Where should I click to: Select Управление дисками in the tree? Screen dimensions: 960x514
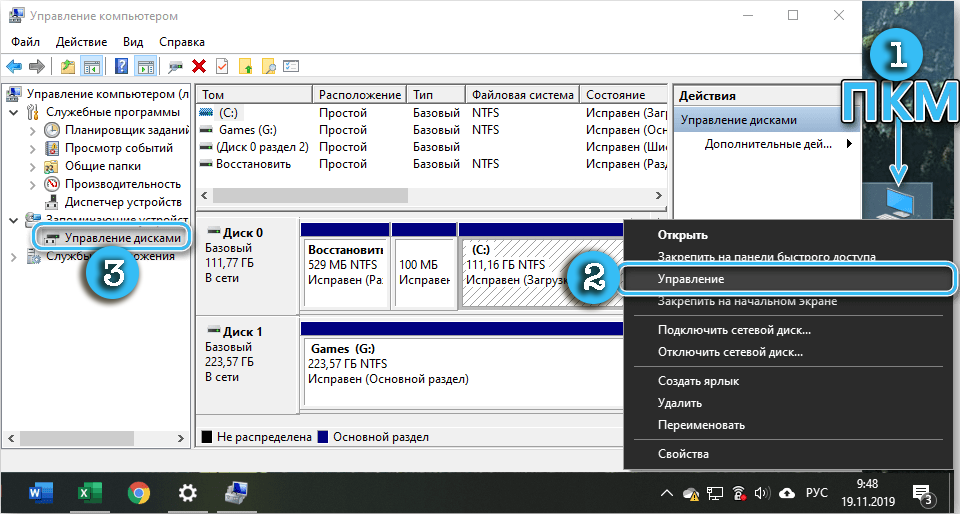tap(122, 238)
